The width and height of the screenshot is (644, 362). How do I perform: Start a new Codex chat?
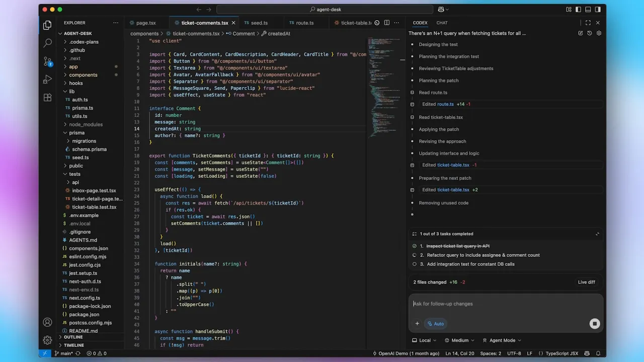tap(580, 33)
